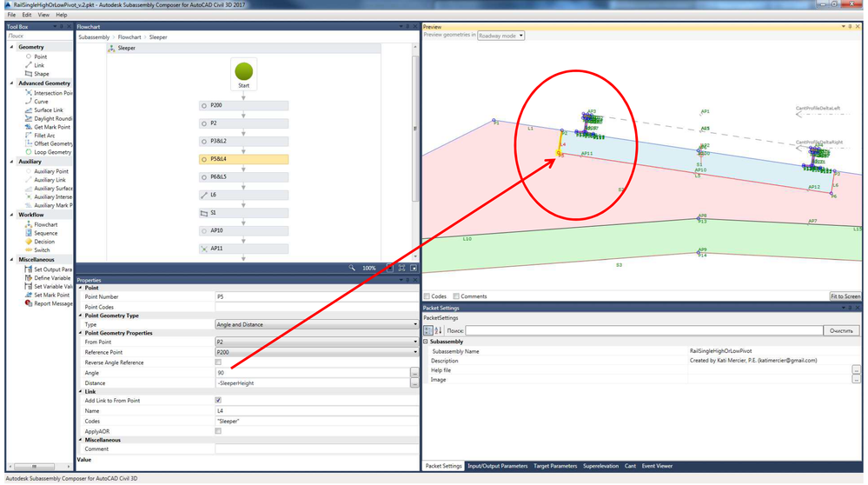Switch to the Cant tab
This screenshot has width=868, height=485.
630,466
